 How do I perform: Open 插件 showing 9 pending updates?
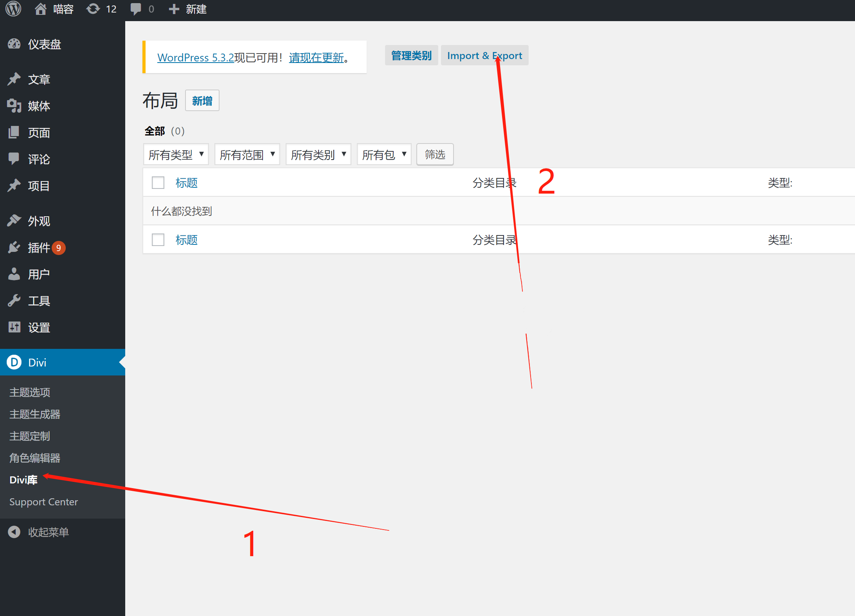[x=14, y=248]
